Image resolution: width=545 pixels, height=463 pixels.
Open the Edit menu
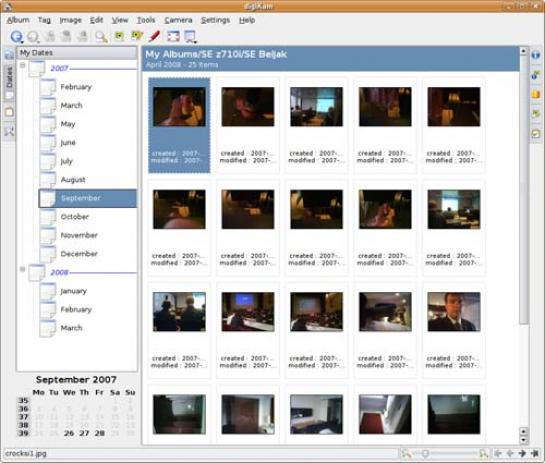coord(97,20)
